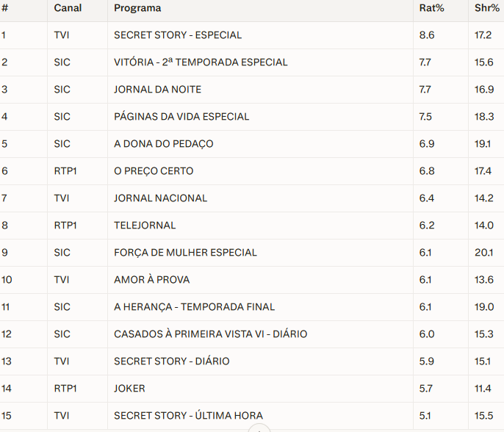The height and width of the screenshot is (432, 504).
Task: Click the 20.1 share value
Action: [x=484, y=253]
